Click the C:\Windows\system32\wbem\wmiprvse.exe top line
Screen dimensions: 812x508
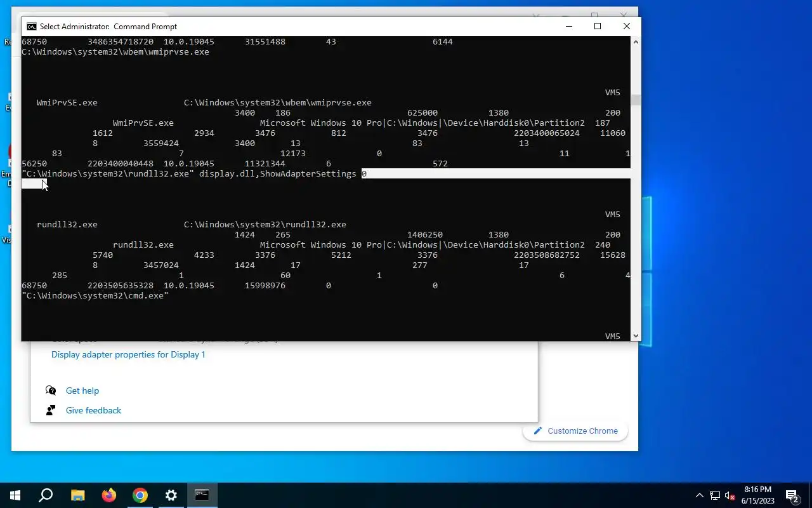click(115, 51)
